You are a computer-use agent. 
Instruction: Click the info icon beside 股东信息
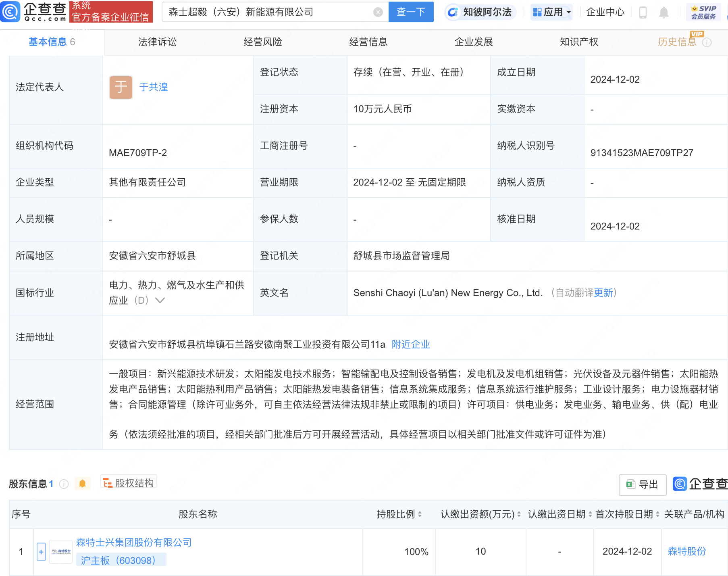[64, 484]
